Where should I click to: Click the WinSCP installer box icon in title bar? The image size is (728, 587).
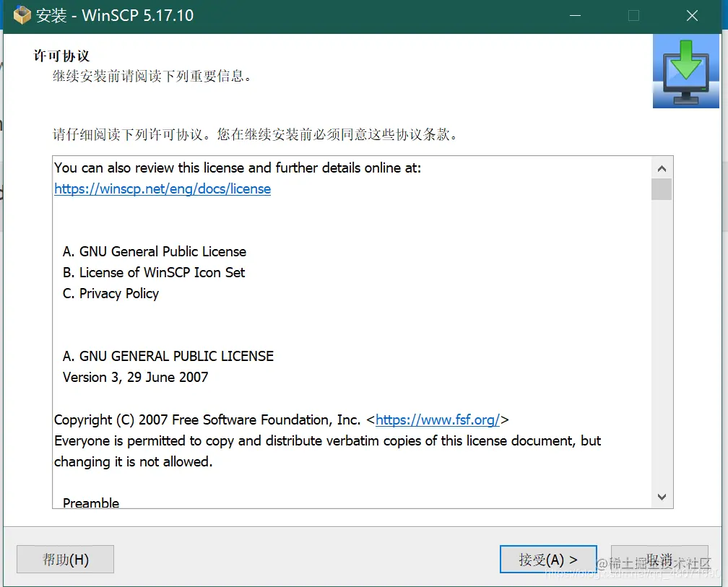click(22, 15)
